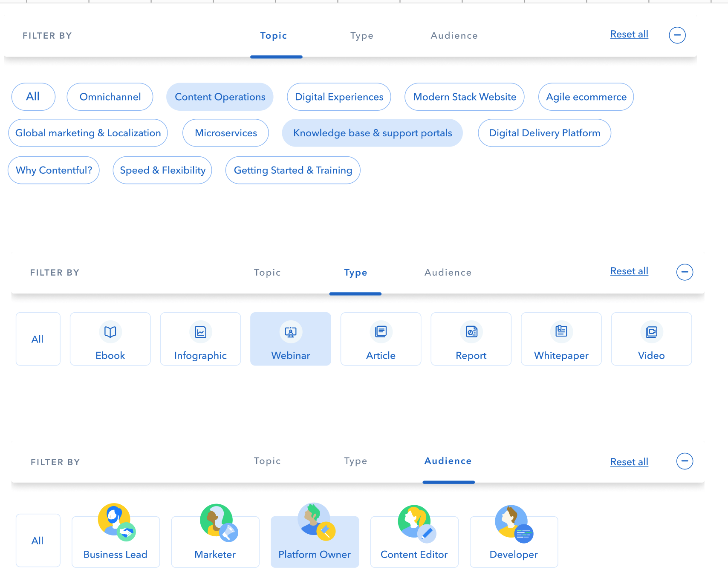Switch to Audience tab in second filter panel

pos(448,273)
